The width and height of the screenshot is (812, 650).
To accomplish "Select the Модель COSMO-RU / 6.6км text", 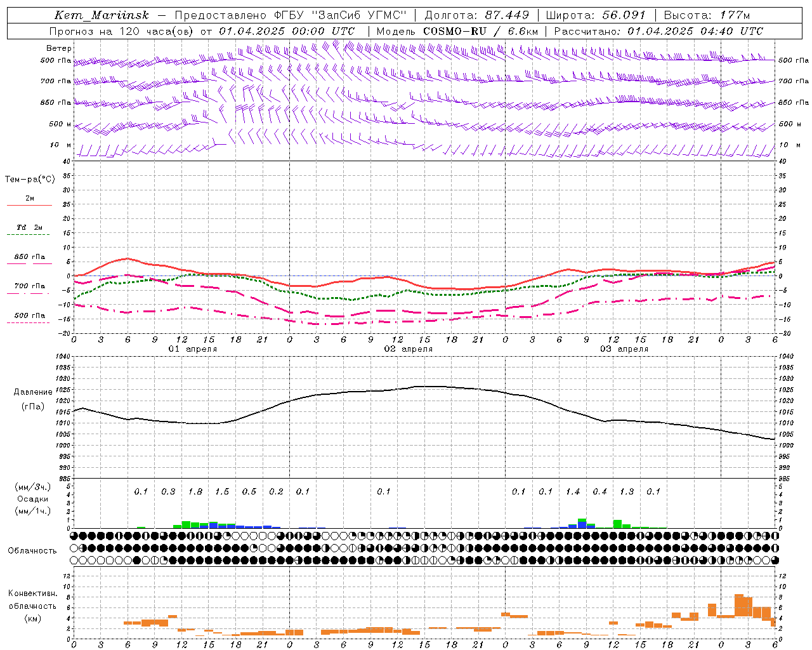I will (457, 31).
